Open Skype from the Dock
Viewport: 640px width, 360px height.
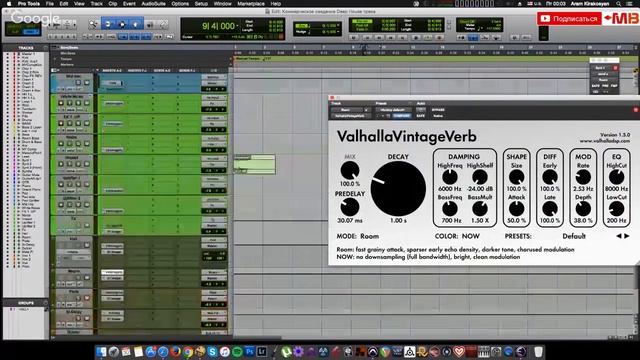tap(212, 351)
